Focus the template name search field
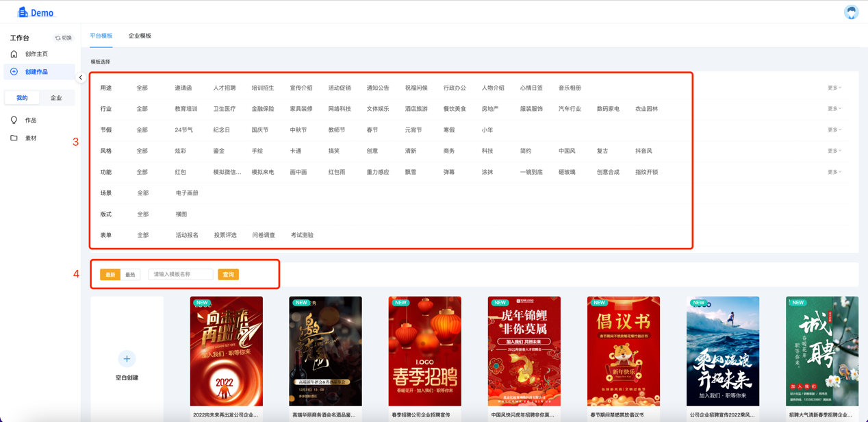 click(180, 275)
